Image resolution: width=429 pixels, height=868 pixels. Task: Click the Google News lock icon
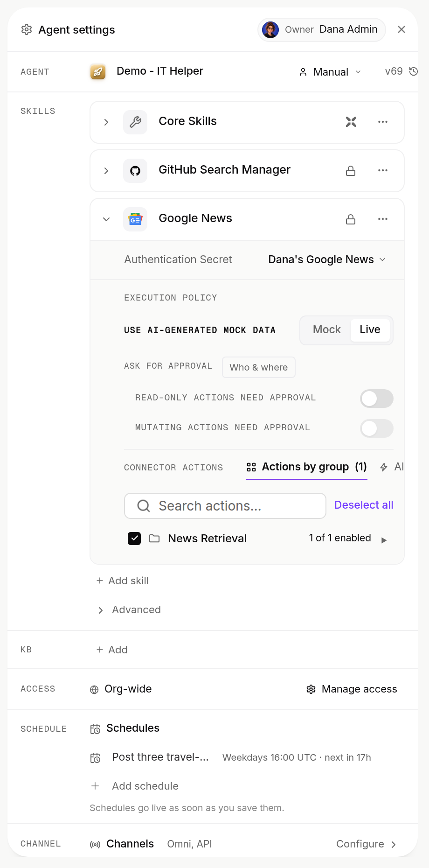(x=351, y=219)
